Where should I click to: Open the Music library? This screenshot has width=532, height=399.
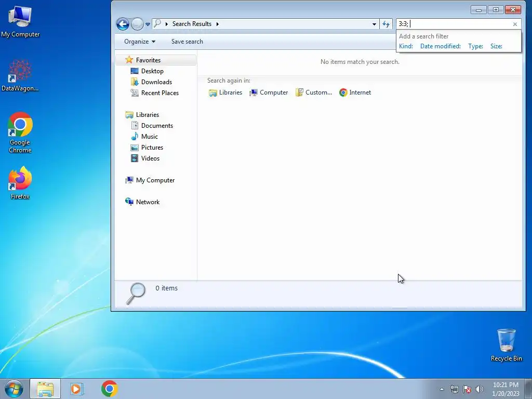tap(149, 137)
